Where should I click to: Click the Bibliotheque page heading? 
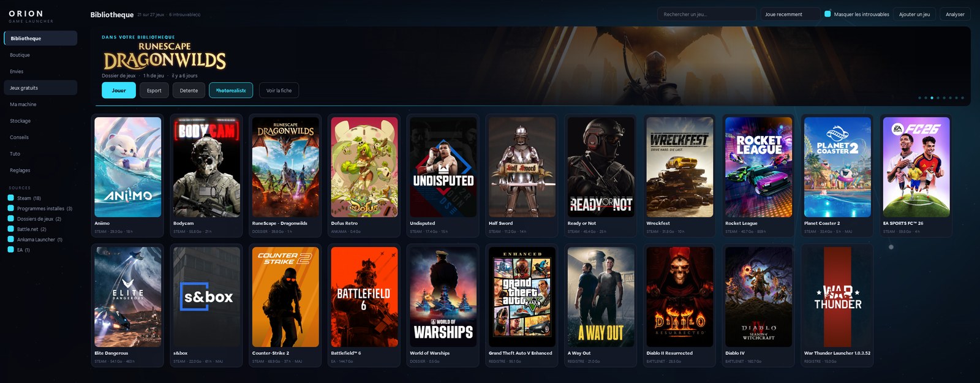pos(112,15)
